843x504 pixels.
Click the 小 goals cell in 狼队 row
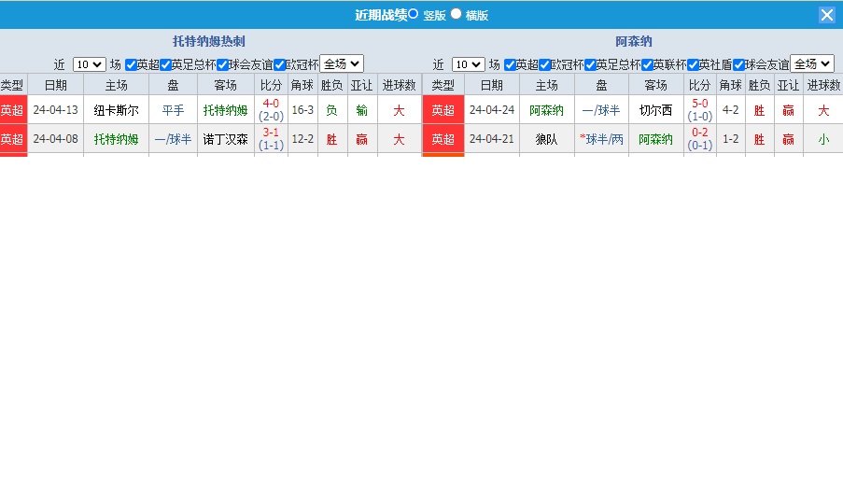point(823,139)
